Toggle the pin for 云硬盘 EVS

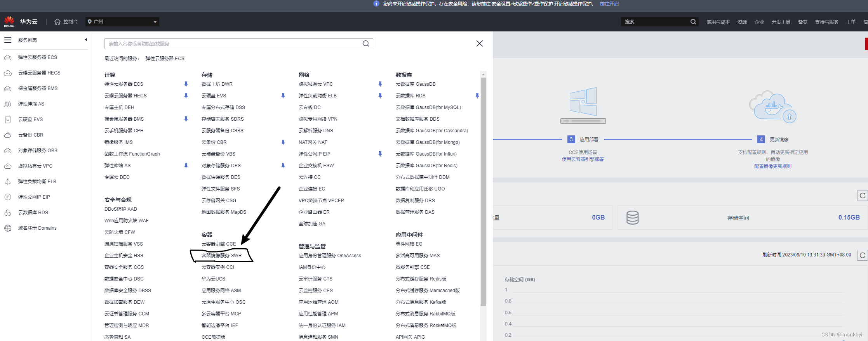[283, 96]
